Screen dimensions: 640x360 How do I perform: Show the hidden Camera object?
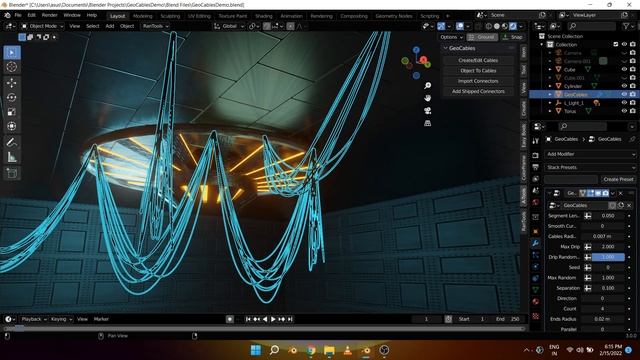(624, 53)
